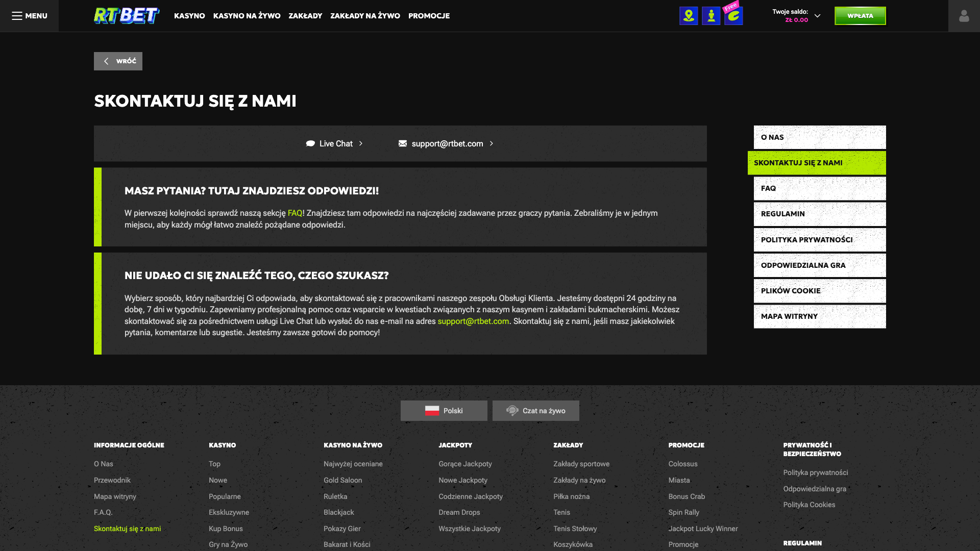Open footer link Mapa witryny

(115, 496)
